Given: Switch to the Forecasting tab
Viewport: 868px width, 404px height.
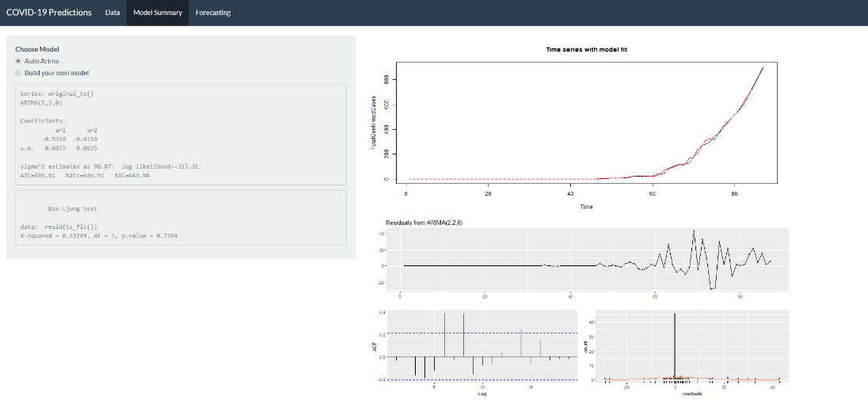Looking at the screenshot, I should (x=213, y=13).
